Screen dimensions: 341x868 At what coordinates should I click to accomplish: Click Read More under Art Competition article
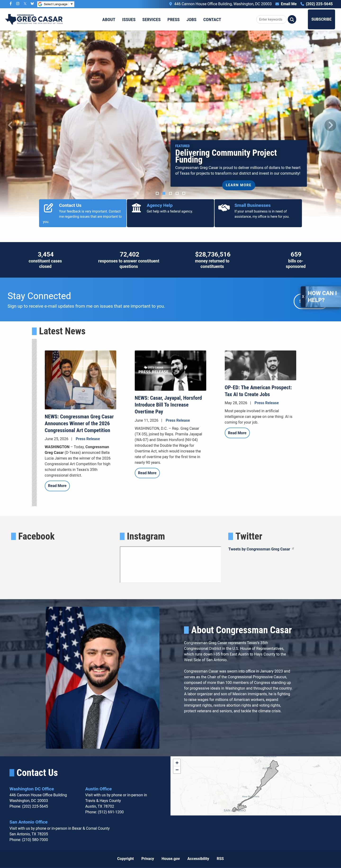coord(57,486)
